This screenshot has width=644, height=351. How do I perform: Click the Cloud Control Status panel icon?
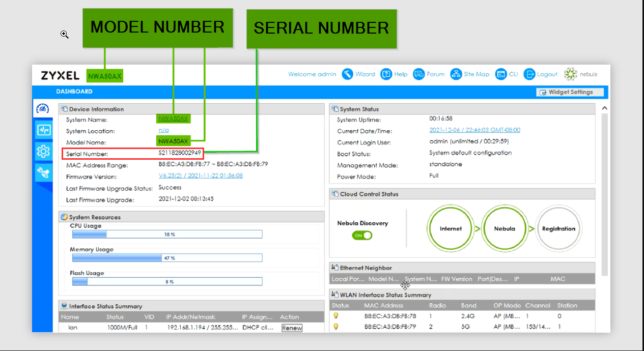tap(335, 194)
